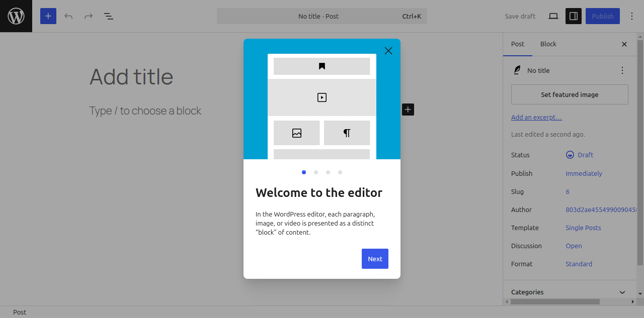The height and width of the screenshot is (318, 644).
Task: Click the feather post icon next to No title
Action: pyautogui.click(x=517, y=70)
